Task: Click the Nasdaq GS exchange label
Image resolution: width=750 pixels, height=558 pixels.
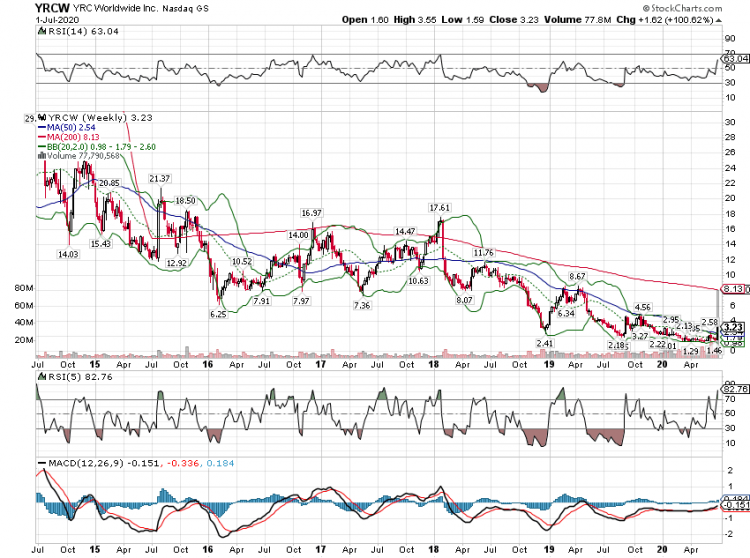Action: pyautogui.click(x=186, y=9)
